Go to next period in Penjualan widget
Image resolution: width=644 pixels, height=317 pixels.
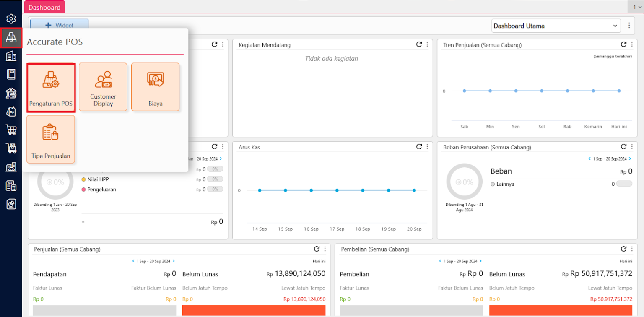[174, 261]
